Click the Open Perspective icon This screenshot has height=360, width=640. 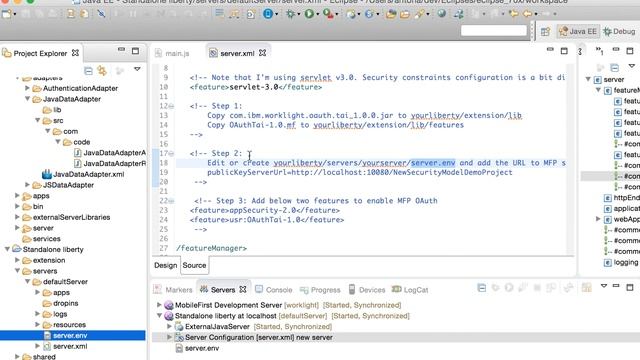click(x=545, y=31)
